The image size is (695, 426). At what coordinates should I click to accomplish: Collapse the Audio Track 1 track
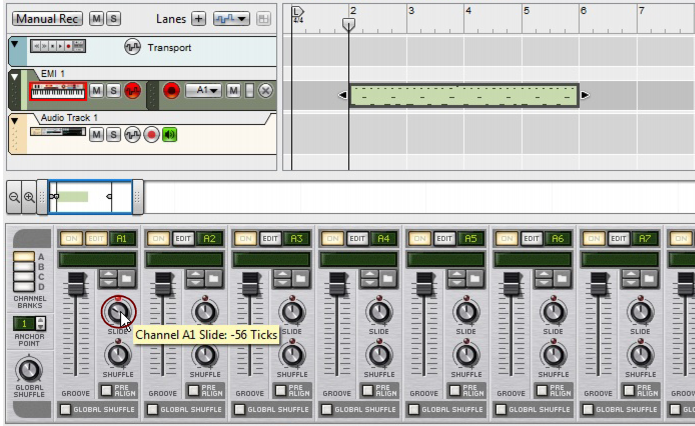point(14,120)
